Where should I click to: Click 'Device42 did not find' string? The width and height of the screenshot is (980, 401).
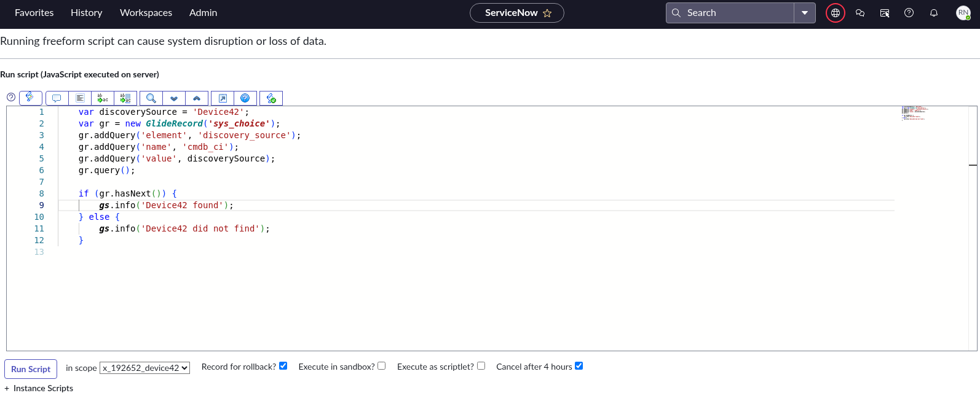pyautogui.click(x=200, y=228)
